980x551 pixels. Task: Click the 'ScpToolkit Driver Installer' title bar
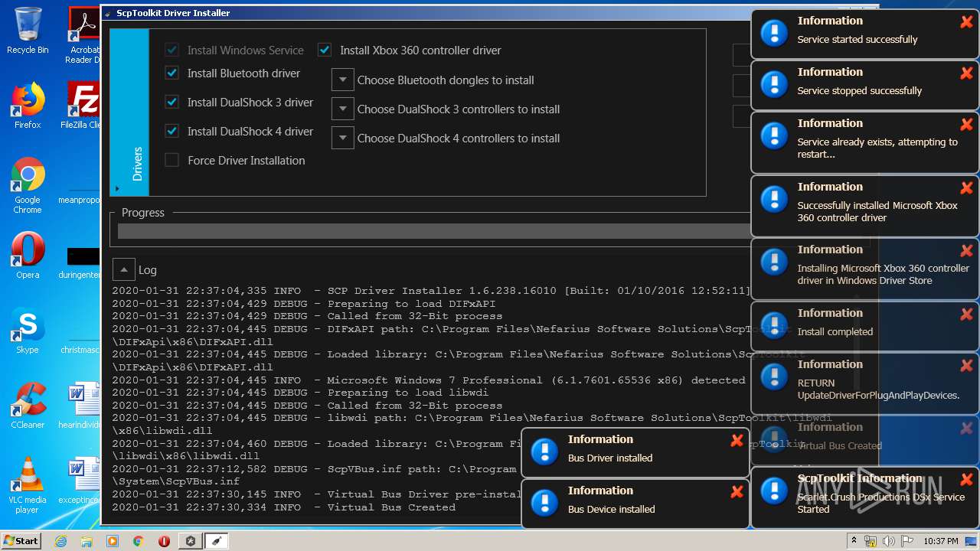[425, 13]
